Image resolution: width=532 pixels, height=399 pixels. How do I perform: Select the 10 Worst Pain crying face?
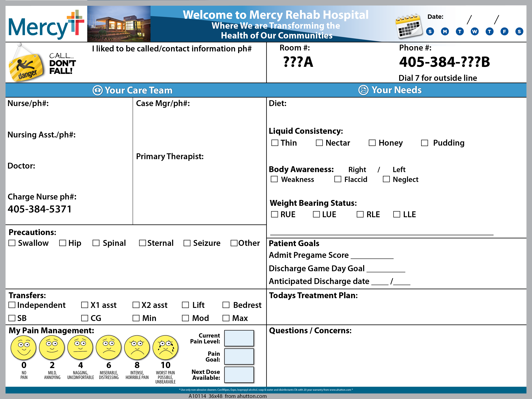[x=165, y=348]
